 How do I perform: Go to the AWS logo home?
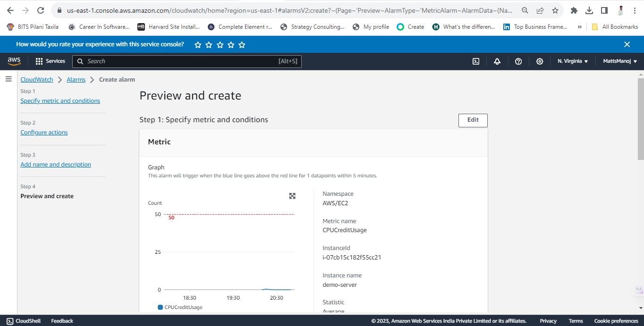point(14,61)
